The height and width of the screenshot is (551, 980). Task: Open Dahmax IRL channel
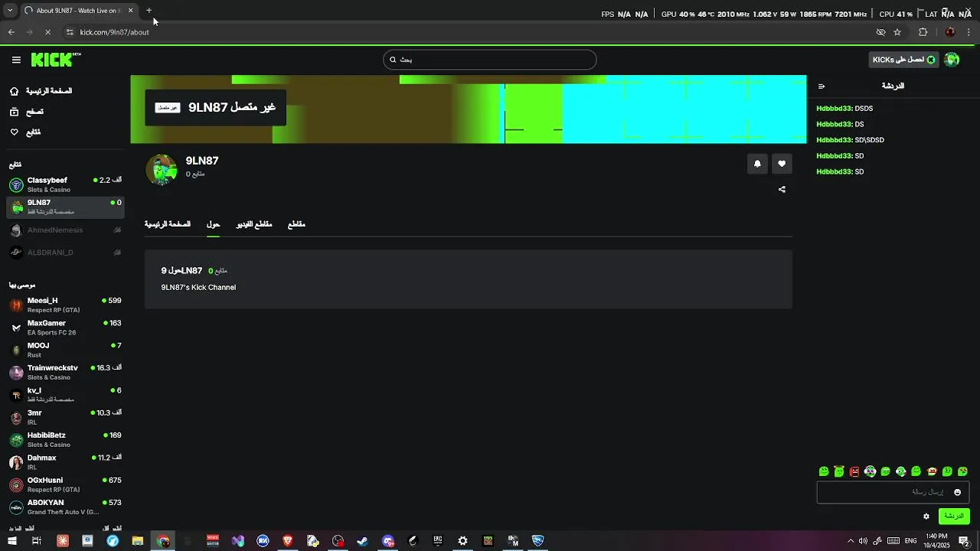65,462
